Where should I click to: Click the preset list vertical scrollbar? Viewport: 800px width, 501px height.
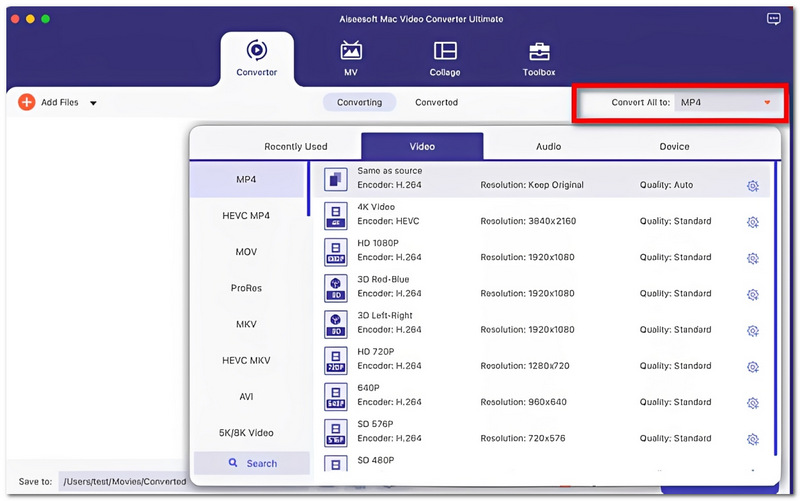coord(776,309)
